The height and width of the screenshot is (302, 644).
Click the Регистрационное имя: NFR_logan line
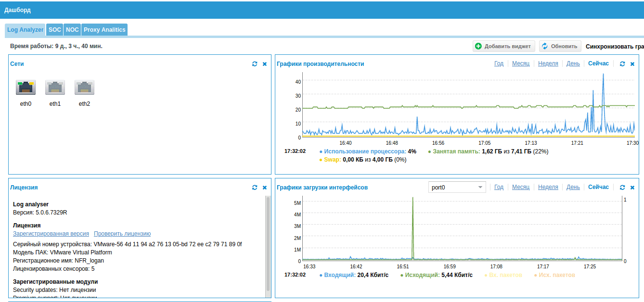click(58, 261)
